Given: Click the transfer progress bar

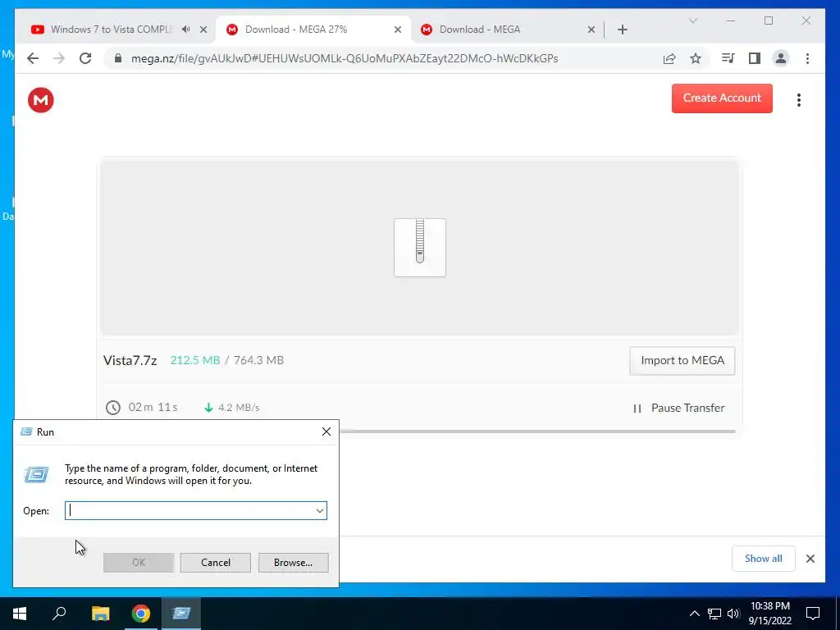Looking at the screenshot, I should pyautogui.click(x=537, y=431).
